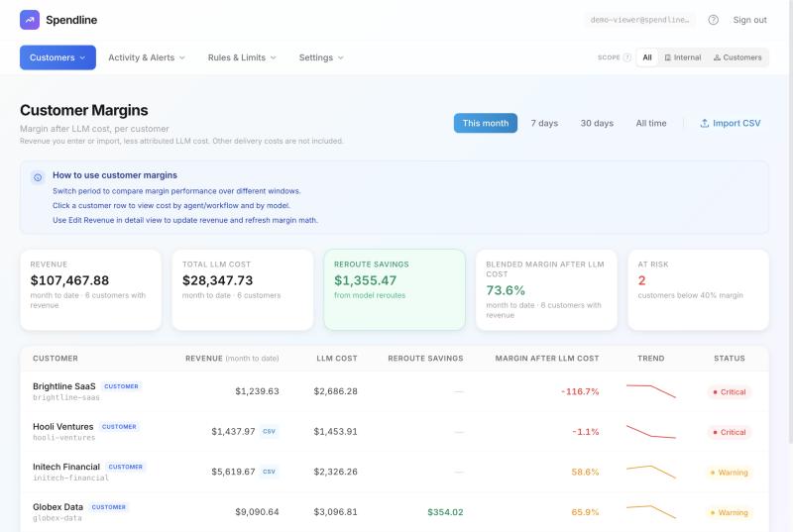793x532 pixels.
Task: Click the $9,090.64 revenue value
Action: (x=257, y=512)
